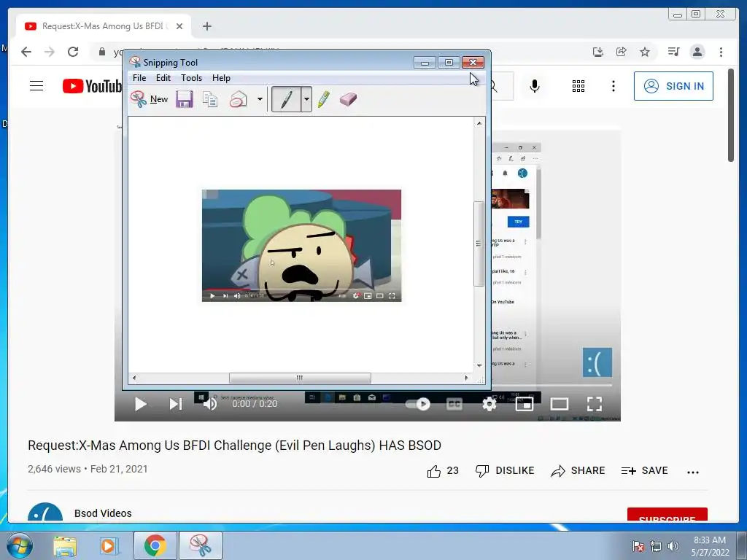
Task: Click scroll left arrow in Snipping Tool
Action: click(x=134, y=378)
